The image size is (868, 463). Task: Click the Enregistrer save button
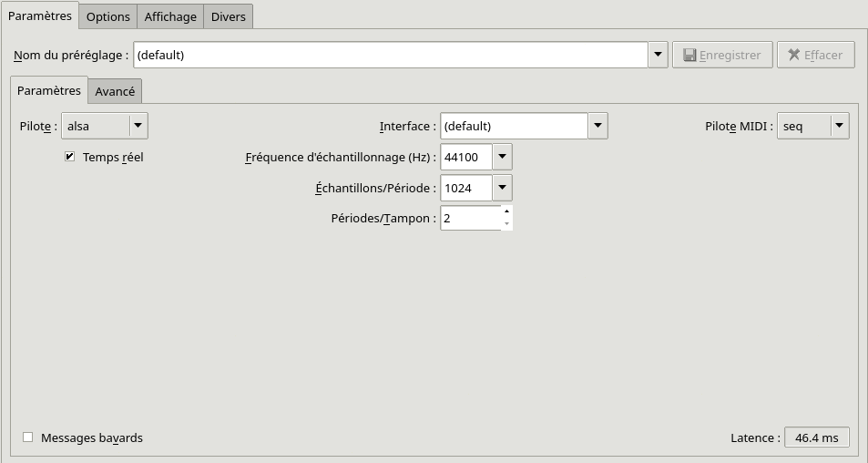[722, 55]
